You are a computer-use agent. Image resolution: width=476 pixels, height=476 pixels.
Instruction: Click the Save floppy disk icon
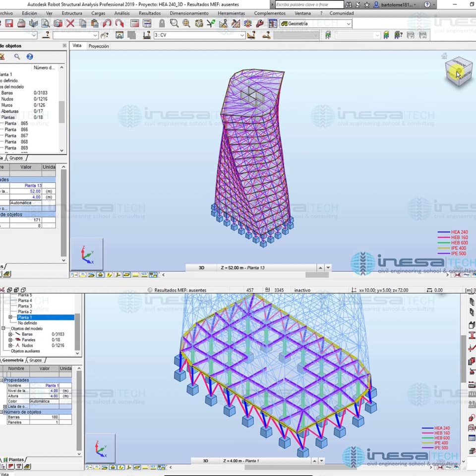pos(9,23)
